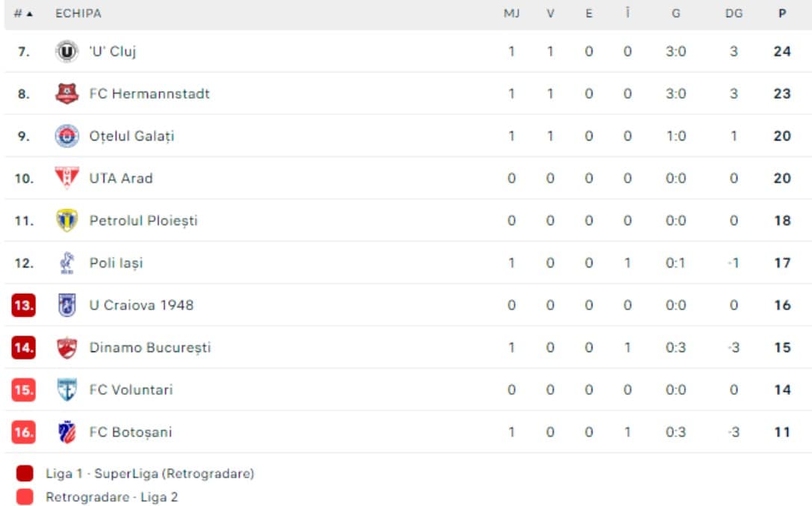Click the Dinamo București club badge
Screen dimensions: 812x506
(67, 348)
